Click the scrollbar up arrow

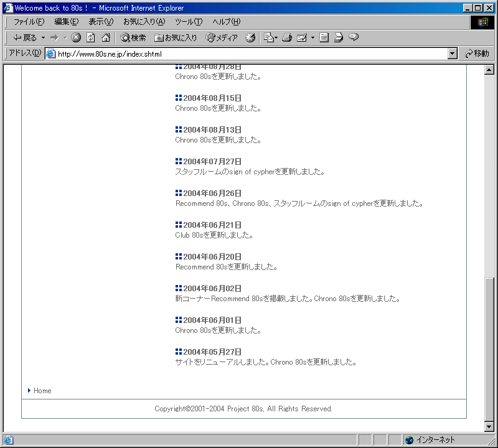pos(489,70)
